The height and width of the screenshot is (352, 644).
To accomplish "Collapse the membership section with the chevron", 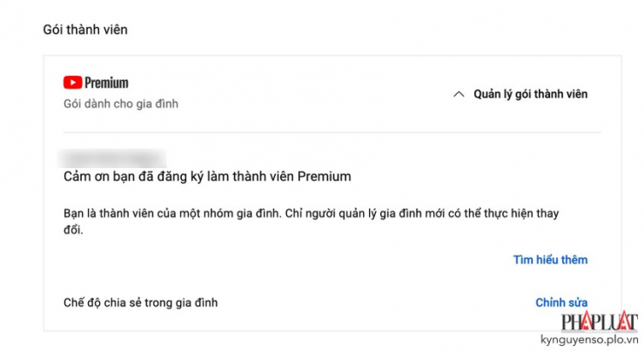I will click(x=459, y=94).
